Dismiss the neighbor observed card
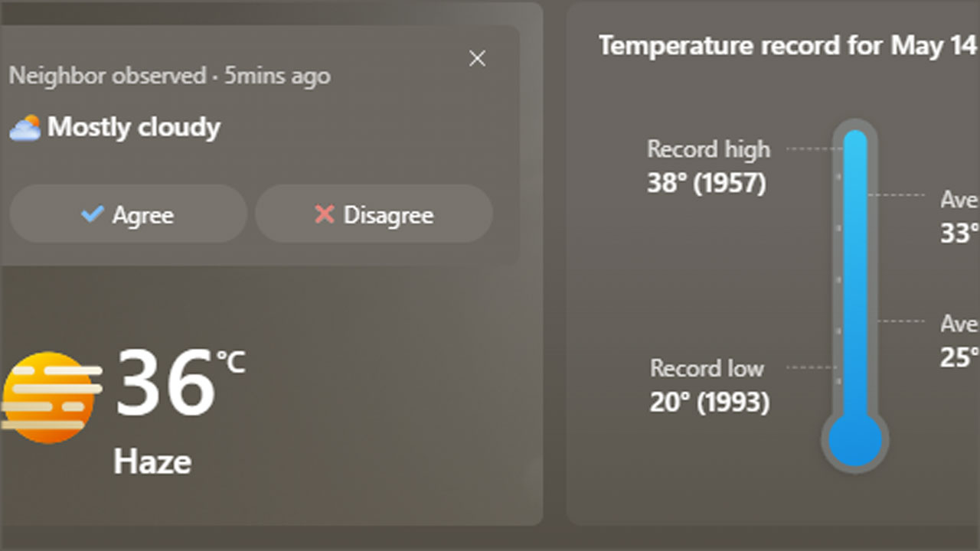Screen dimensions: 980x551 [477, 58]
